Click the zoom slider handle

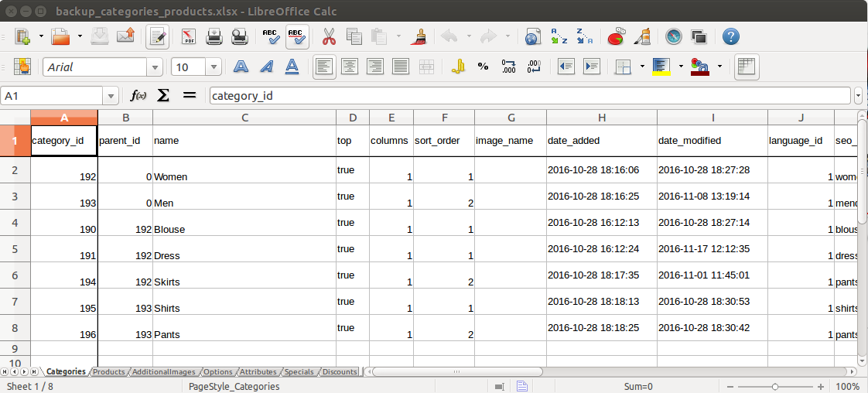click(x=775, y=386)
